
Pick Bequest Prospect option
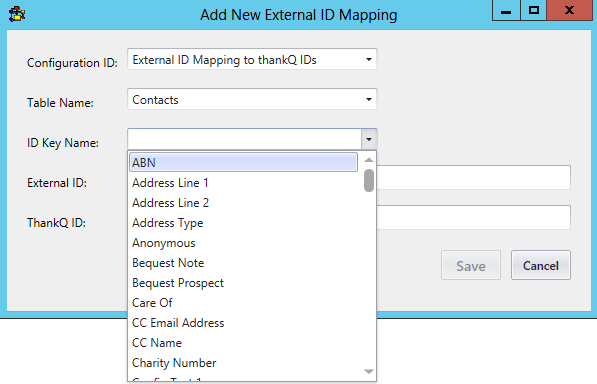(243, 283)
